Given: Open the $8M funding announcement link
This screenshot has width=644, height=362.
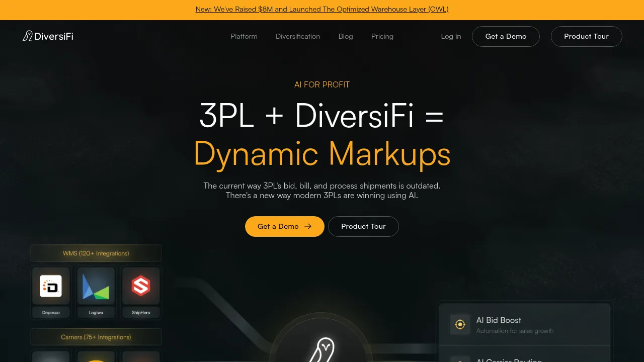Looking at the screenshot, I should coord(322,9).
